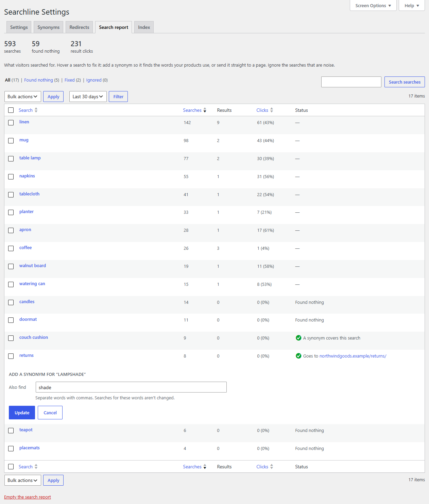Screen dimensions: 429x504
Task: Select the table lamp row checkbox
Action: [x=11, y=159]
